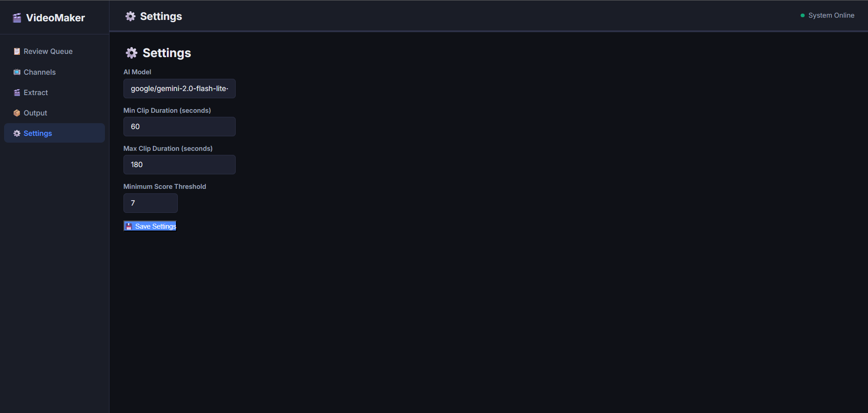
Task: Click the Max Clip Duration field showing 180
Action: point(179,164)
